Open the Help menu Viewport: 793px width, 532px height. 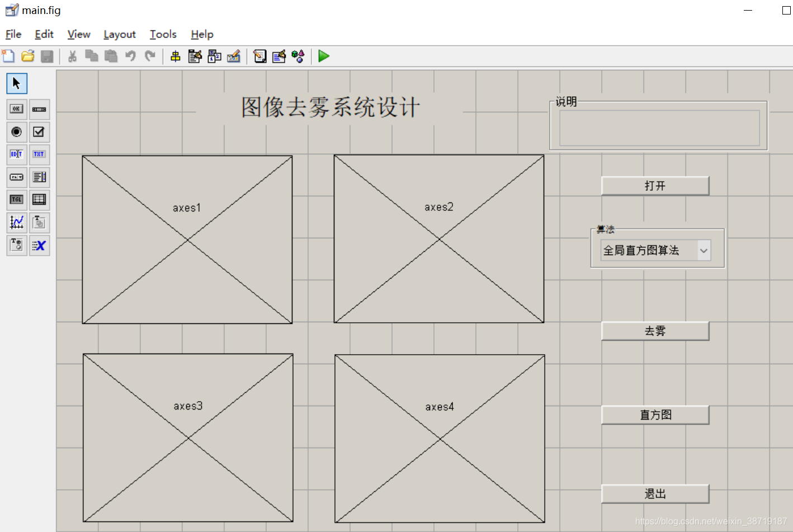click(x=202, y=34)
